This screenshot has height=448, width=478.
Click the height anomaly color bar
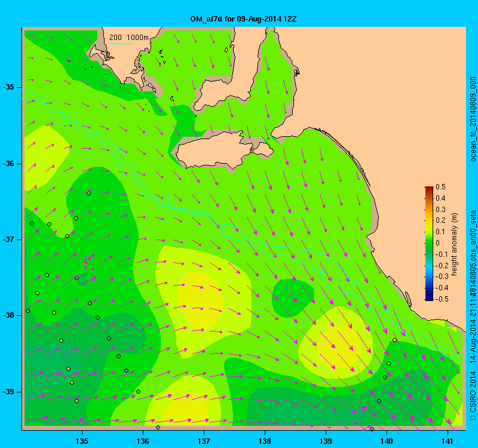pos(429,243)
